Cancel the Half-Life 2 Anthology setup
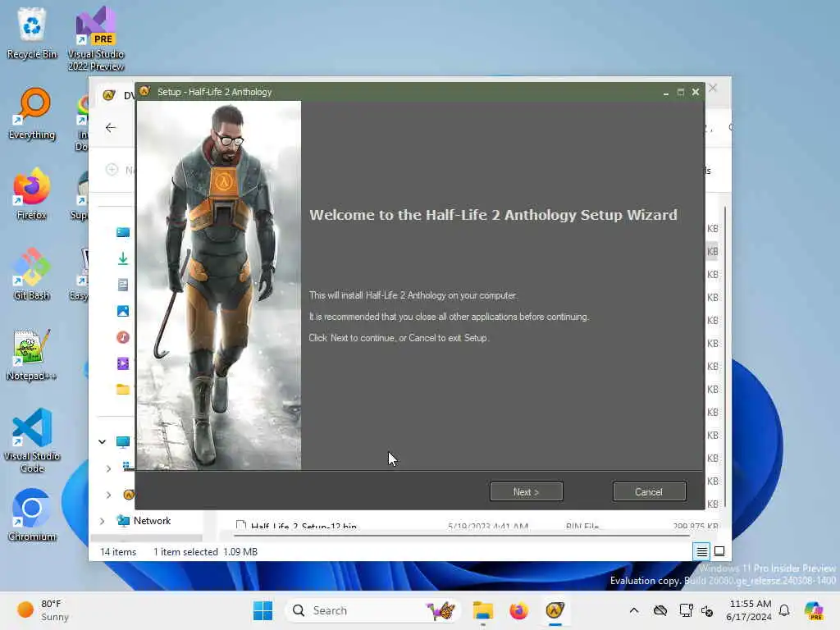Viewport: 840px width, 630px height. click(649, 492)
